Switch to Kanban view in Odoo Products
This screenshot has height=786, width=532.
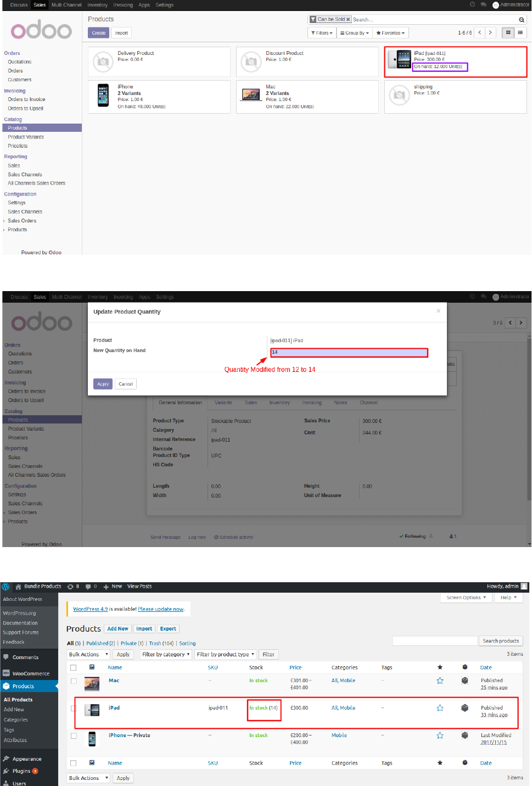508,33
